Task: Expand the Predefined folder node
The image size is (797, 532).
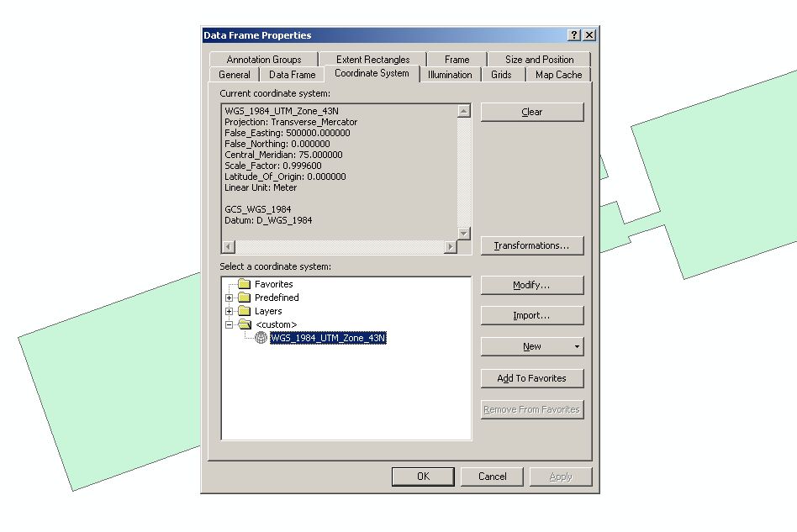Action: point(230,298)
